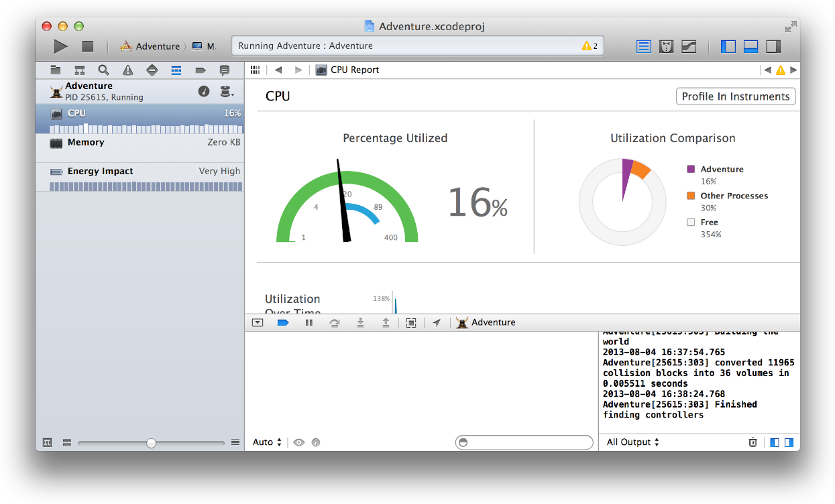
Task: Click the debug gauges clock icon
Action: [x=204, y=91]
